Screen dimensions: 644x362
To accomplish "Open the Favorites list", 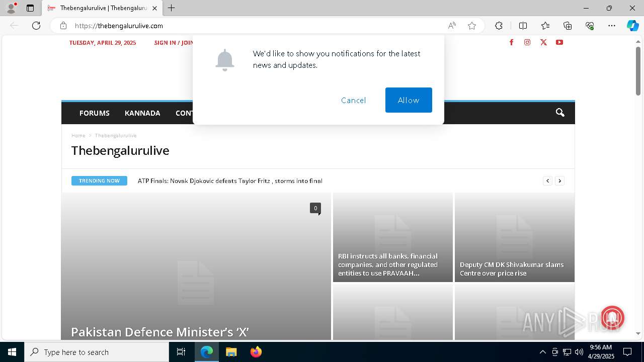I will pos(545,26).
